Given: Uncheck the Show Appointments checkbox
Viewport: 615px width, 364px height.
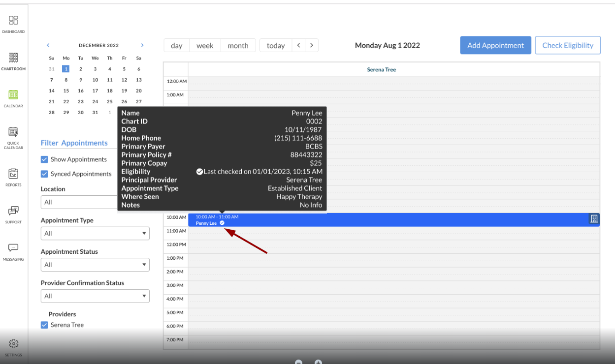Looking at the screenshot, I should [44, 159].
